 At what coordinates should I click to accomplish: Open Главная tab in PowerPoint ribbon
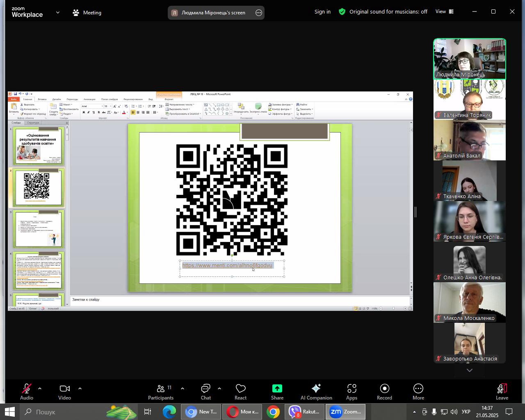pyautogui.click(x=27, y=99)
